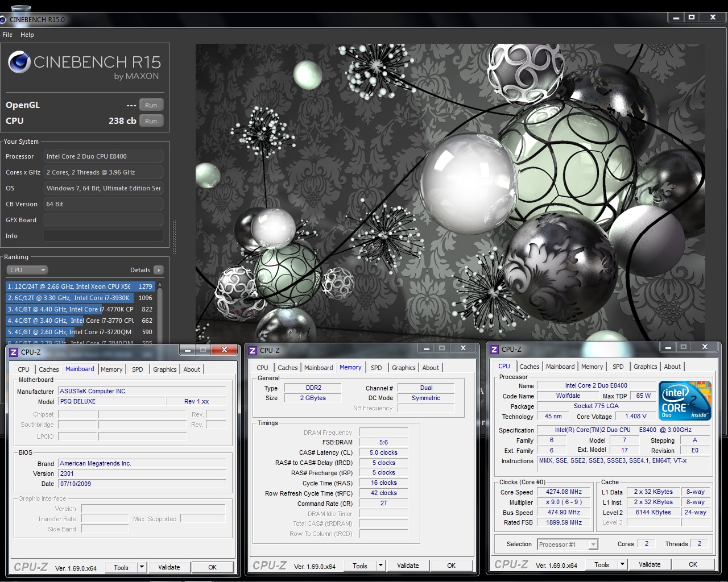Maximize the Cinebench window

click(692, 18)
